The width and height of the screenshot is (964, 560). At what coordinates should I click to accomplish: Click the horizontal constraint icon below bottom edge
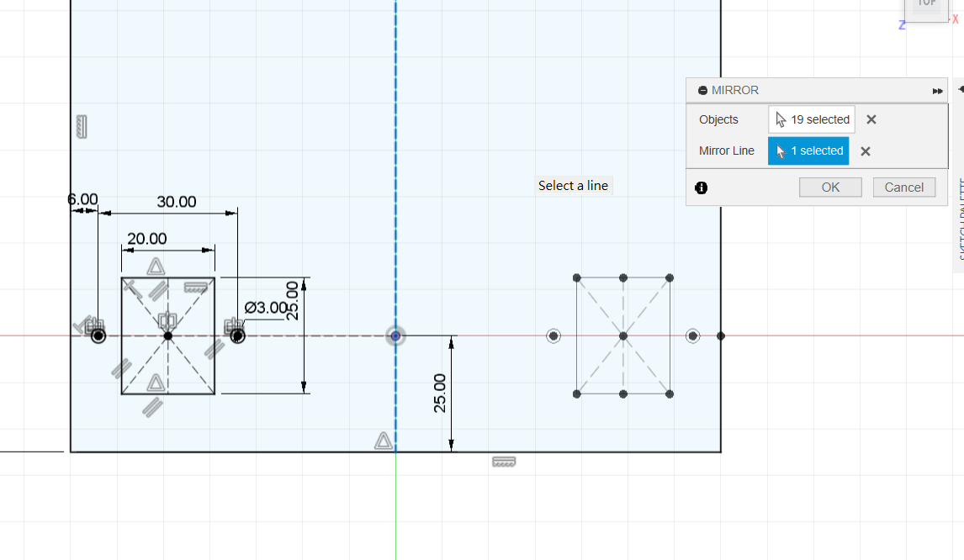[x=503, y=462]
